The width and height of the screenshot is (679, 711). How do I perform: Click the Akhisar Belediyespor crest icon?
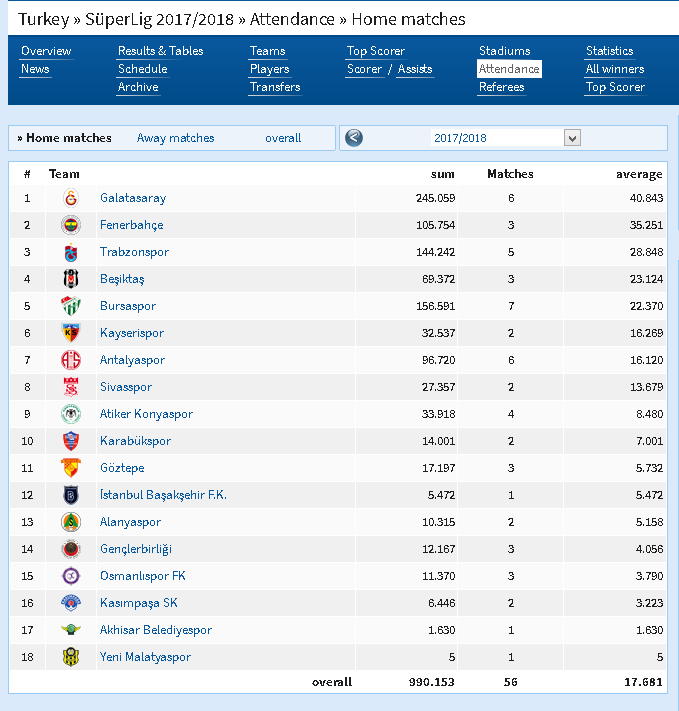(x=71, y=630)
